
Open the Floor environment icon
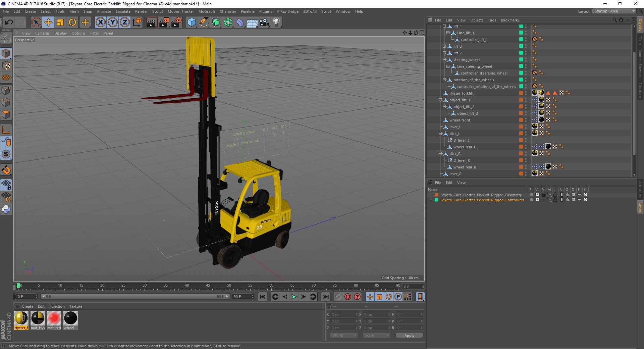pyautogui.click(x=252, y=22)
